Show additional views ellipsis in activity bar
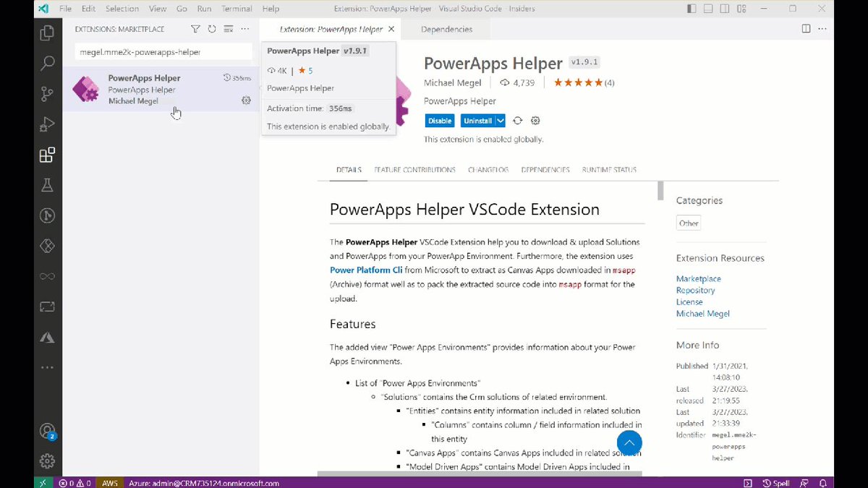868x488 pixels. pyautogui.click(x=47, y=367)
